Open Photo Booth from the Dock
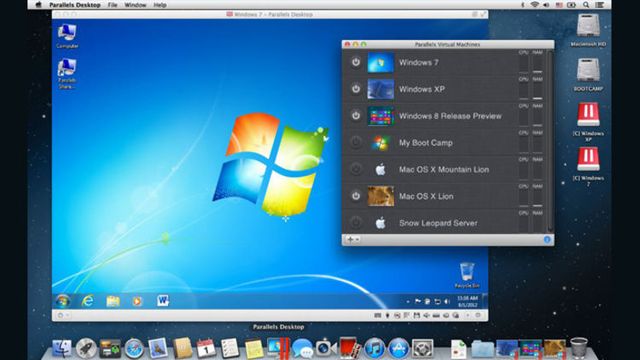This screenshot has height=360, width=640. click(350, 348)
